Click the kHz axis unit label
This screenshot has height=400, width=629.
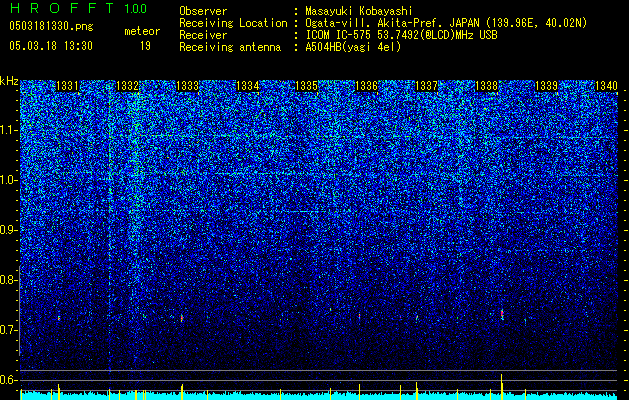[9, 81]
